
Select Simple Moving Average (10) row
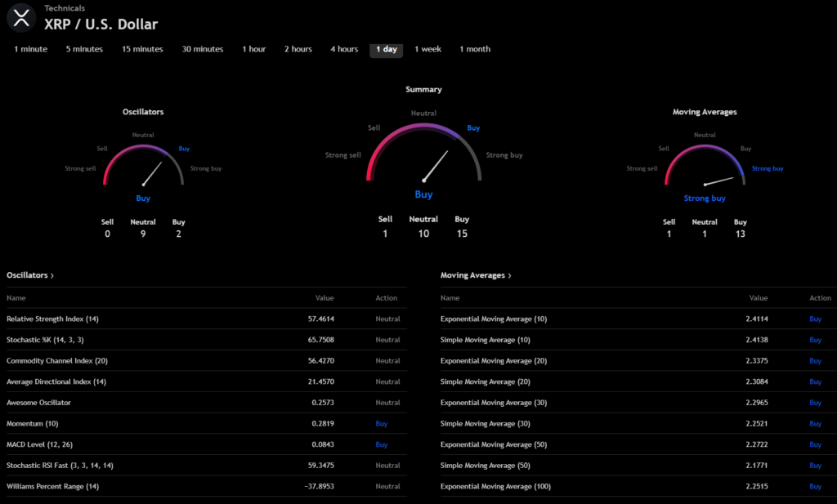pyautogui.click(x=638, y=340)
